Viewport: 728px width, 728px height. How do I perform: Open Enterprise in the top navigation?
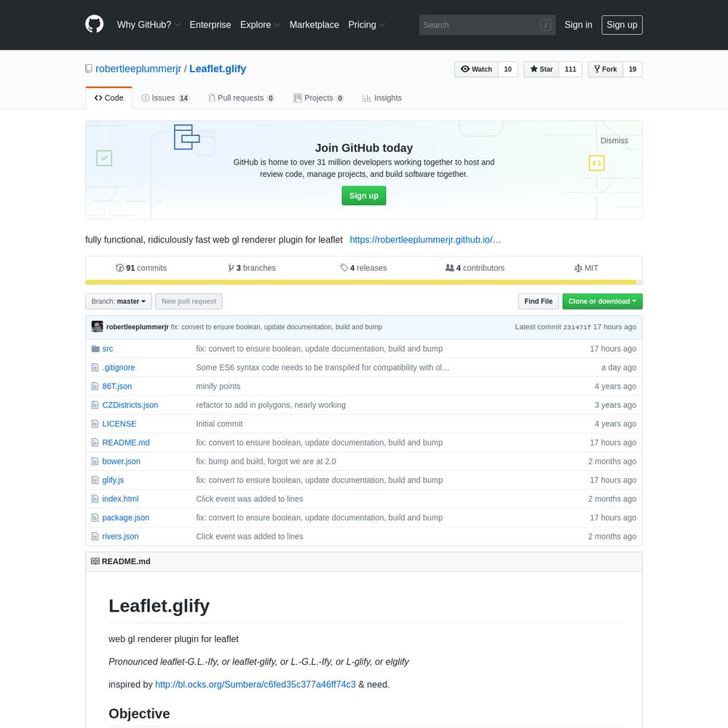click(x=210, y=25)
